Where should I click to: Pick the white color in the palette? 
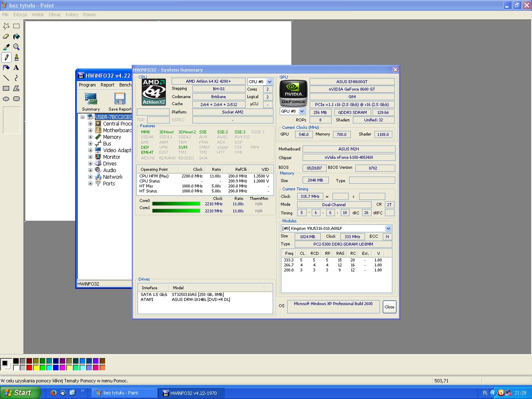point(16,367)
